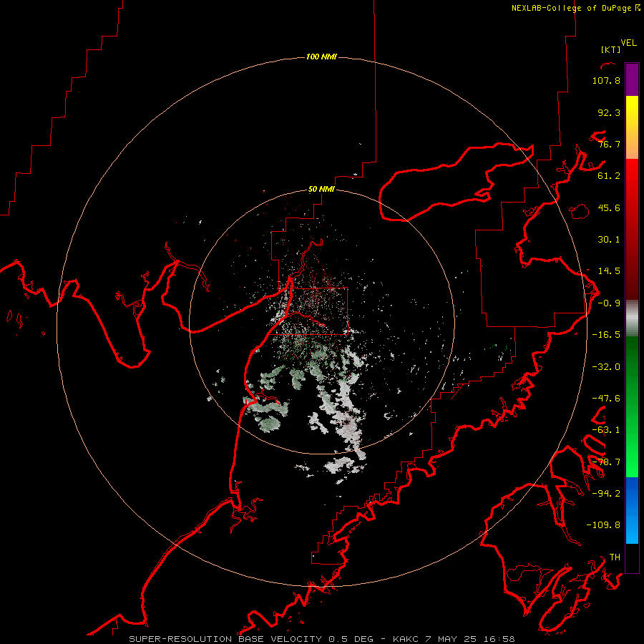Viewport: 644px width, 644px height.
Task: Click the -94.2 velocity legend value
Action: tap(606, 493)
